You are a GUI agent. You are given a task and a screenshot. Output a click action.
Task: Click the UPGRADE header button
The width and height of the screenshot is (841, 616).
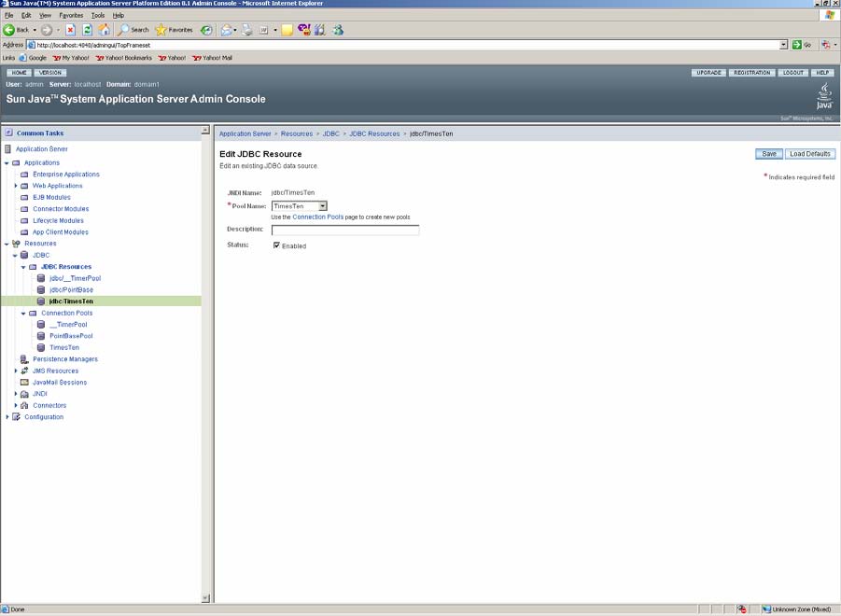point(708,73)
